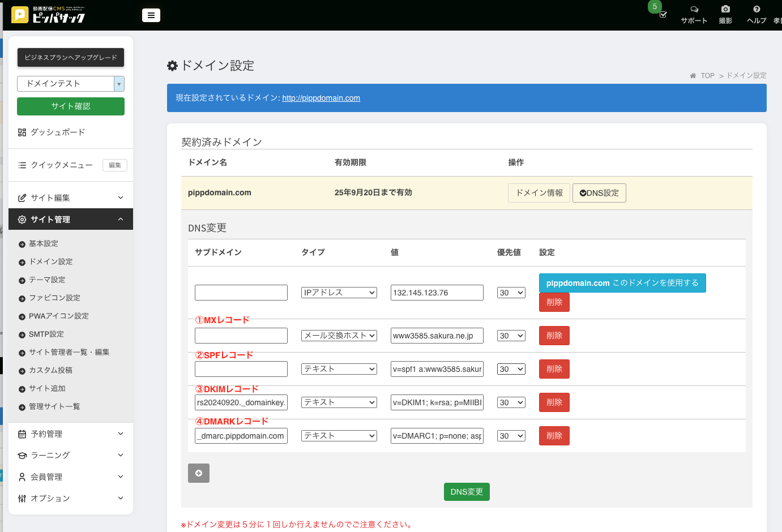The width and height of the screenshot is (782, 532).
Task: Select SMTP設定 in the sidebar menu
Action: click(x=46, y=334)
